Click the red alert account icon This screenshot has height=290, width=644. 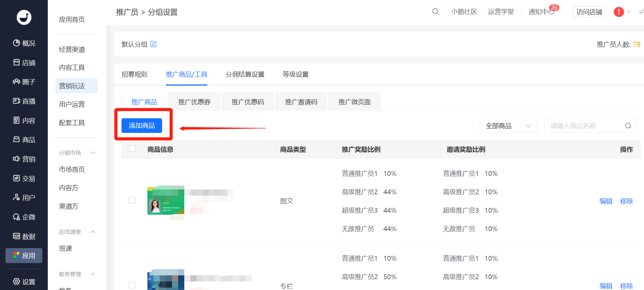pos(619,12)
